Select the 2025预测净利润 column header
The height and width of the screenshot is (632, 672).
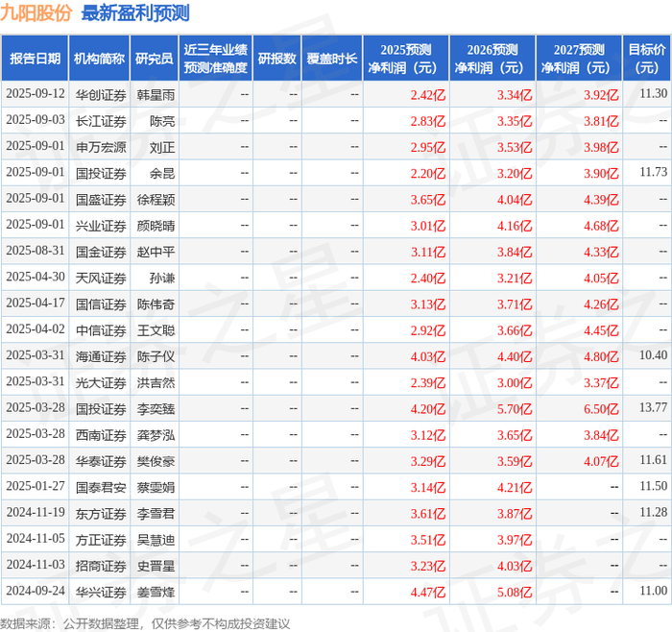(x=406, y=59)
